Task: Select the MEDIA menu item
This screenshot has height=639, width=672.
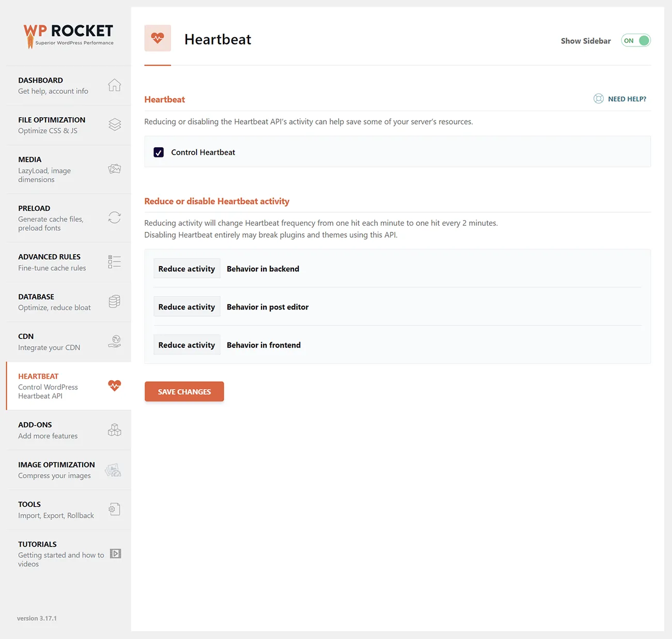Action: point(68,169)
